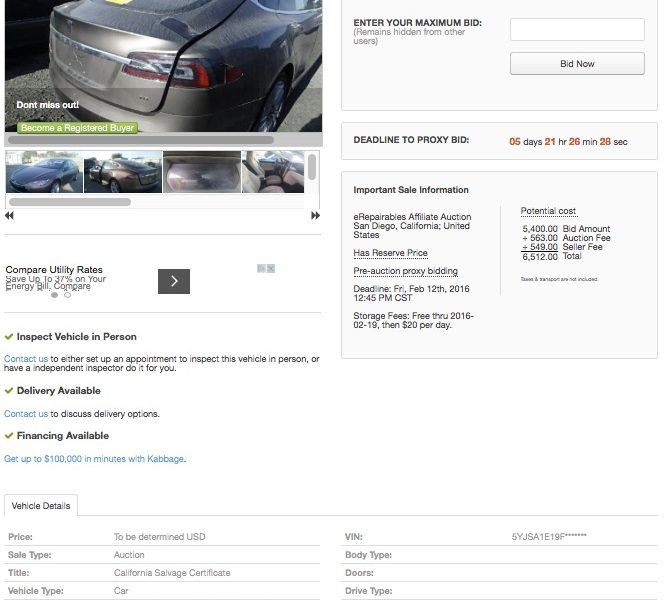This screenshot has width=670, height=600.
Task: Select the first ad carousel dot
Action: point(54,295)
